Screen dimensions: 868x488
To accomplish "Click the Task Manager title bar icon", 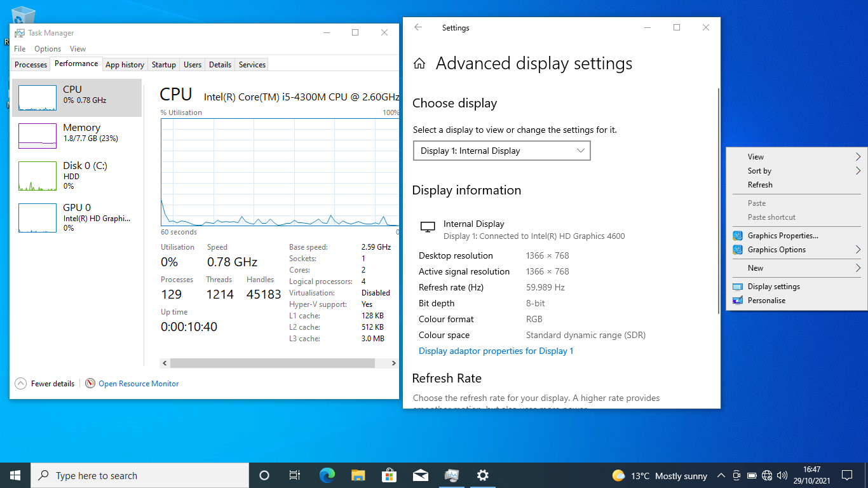I will pos(20,33).
